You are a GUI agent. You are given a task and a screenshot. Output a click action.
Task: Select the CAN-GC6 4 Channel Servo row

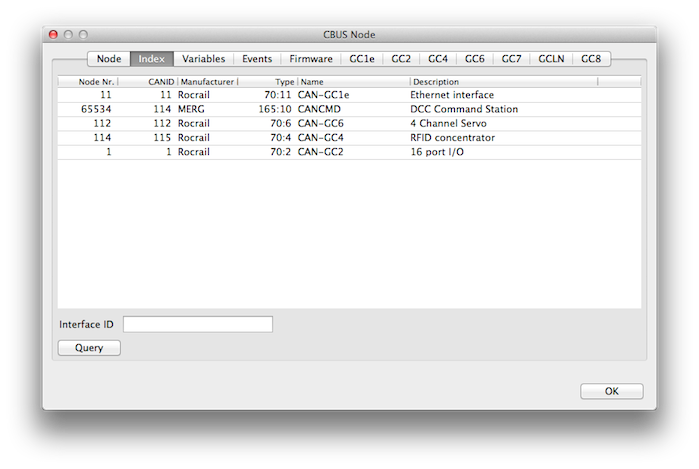349,123
